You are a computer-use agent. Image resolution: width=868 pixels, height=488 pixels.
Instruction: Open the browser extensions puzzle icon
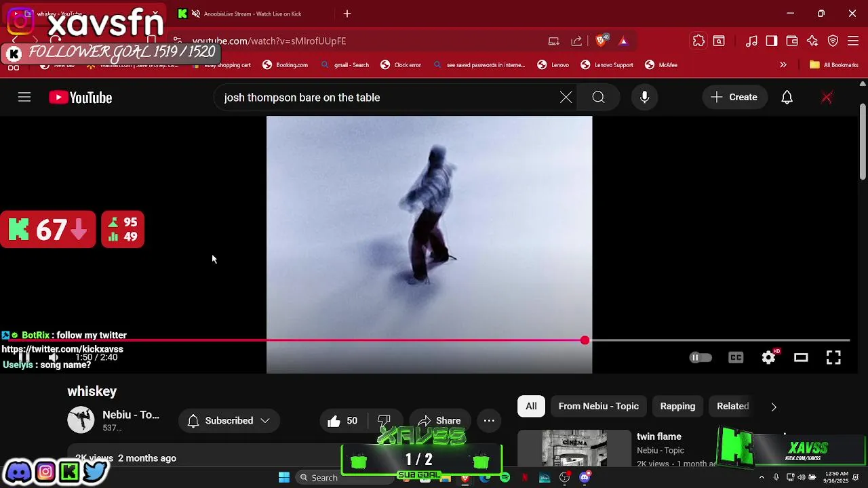pos(698,41)
